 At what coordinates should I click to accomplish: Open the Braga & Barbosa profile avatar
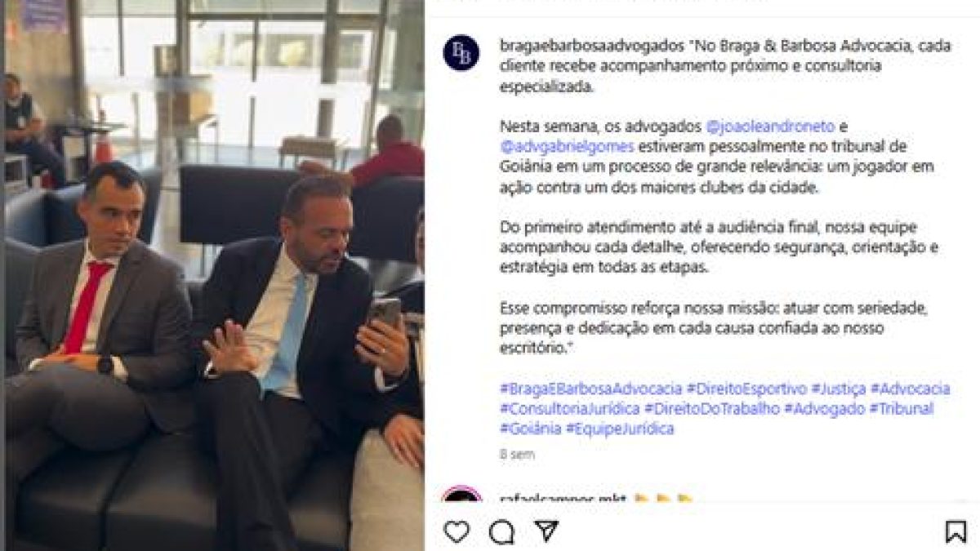[461, 53]
